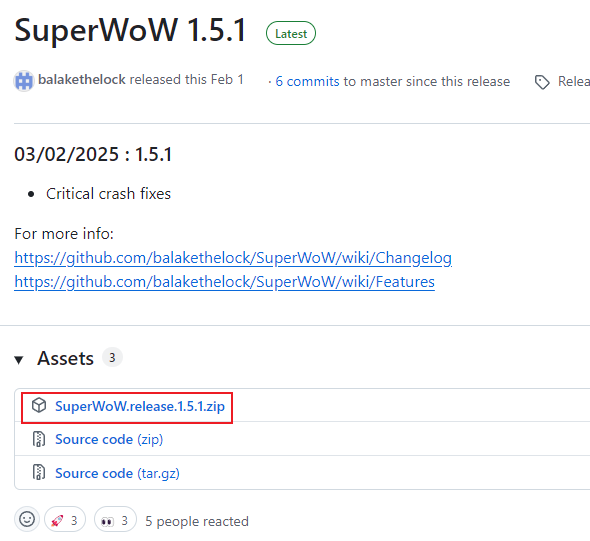The height and width of the screenshot is (541, 590).
Task: Collapse the Assets section triangle
Action: [19, 360]
